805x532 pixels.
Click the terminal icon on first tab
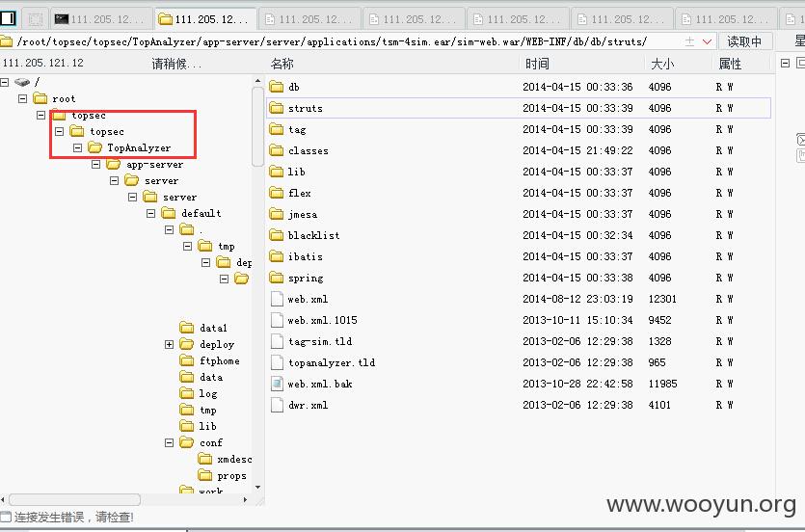pyautogui.click(x=62, y=19)
